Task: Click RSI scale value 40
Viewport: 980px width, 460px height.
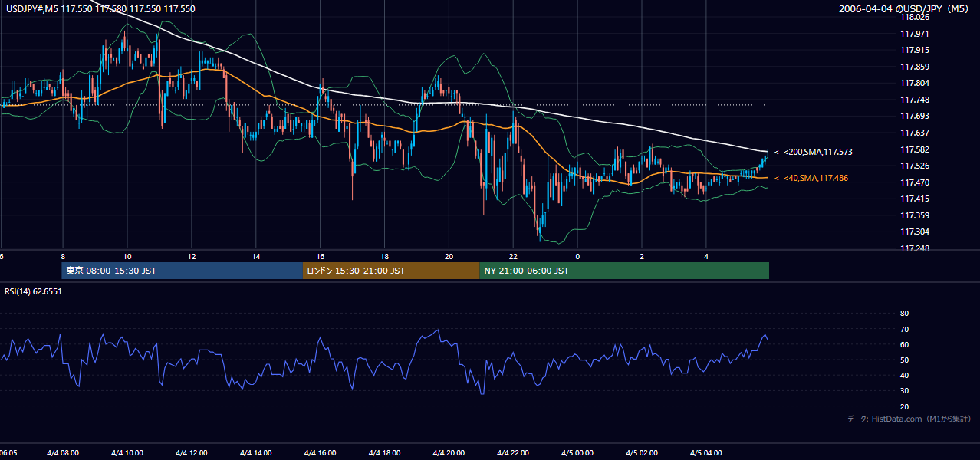Action: click(x=904, y=375)
